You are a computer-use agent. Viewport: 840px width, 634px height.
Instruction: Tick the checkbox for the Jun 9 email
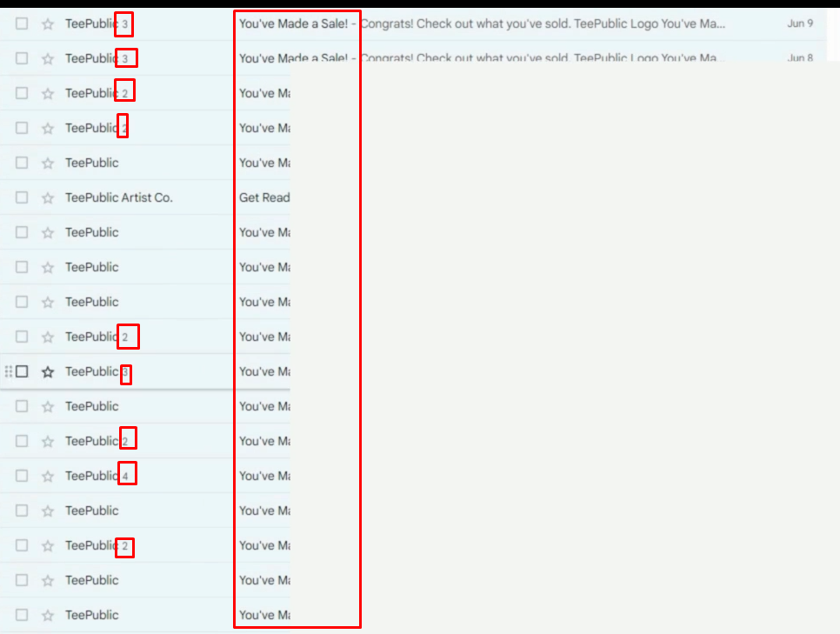tap(22, 23)
